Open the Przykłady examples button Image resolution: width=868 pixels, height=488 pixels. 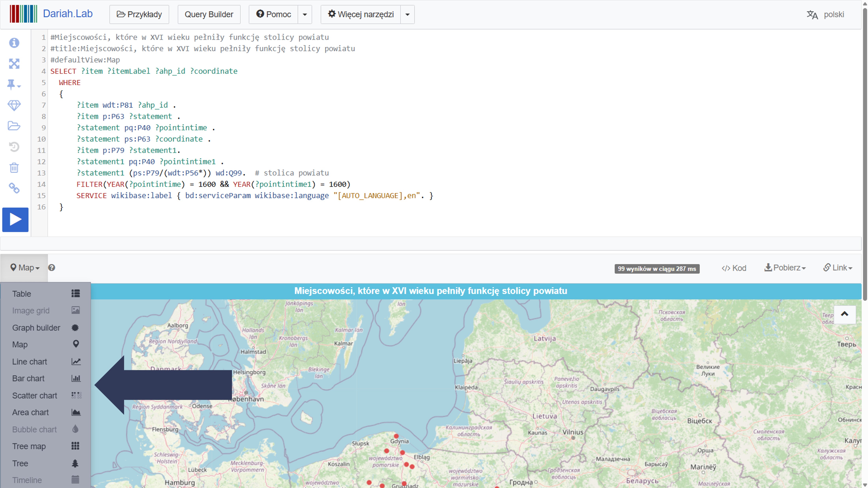point(139,14)
